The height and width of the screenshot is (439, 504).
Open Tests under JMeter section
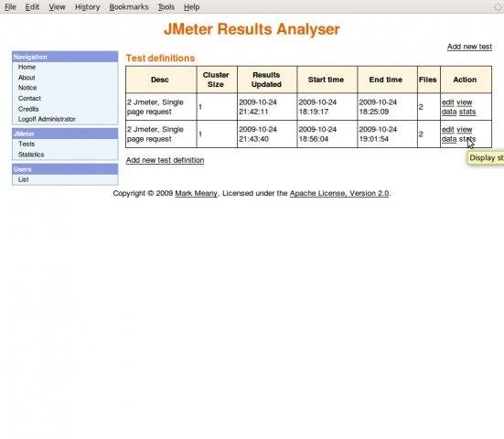[27, 144]
